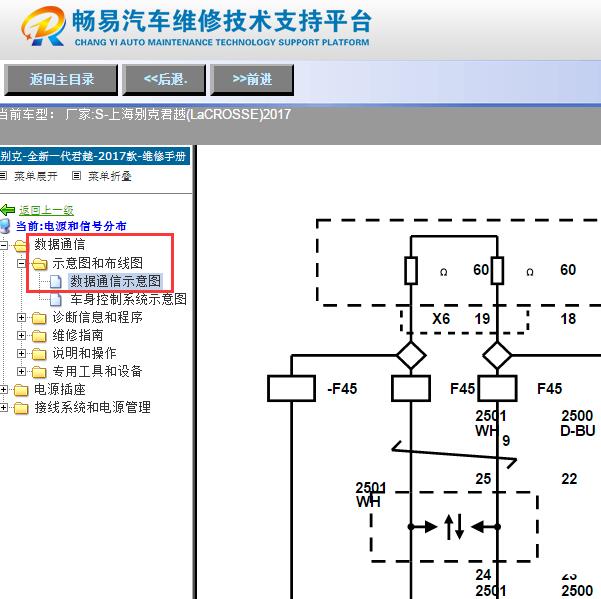Select the 说明和操作 tree item
This screenshot has height=599, width=601.
[x=84, y=353]
